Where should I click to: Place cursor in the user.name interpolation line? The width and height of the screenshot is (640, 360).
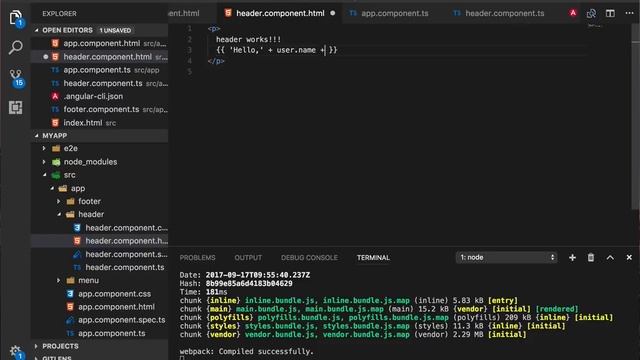277,50
